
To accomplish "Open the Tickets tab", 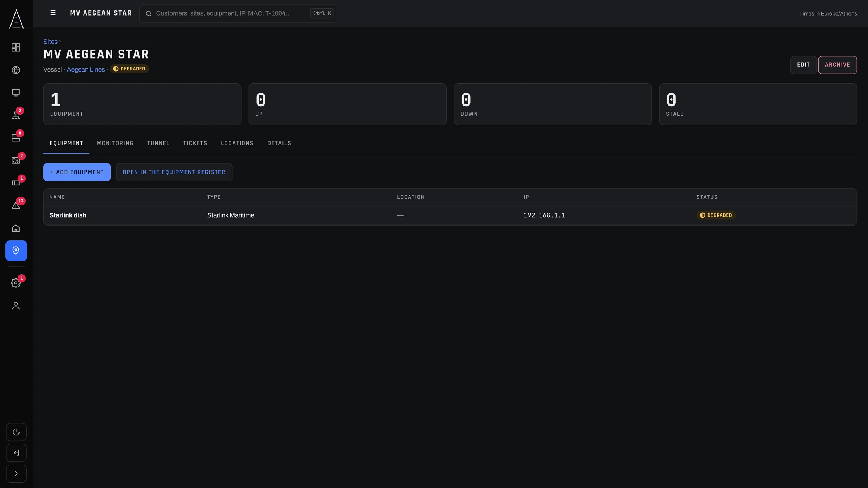I will coord(195,144).
